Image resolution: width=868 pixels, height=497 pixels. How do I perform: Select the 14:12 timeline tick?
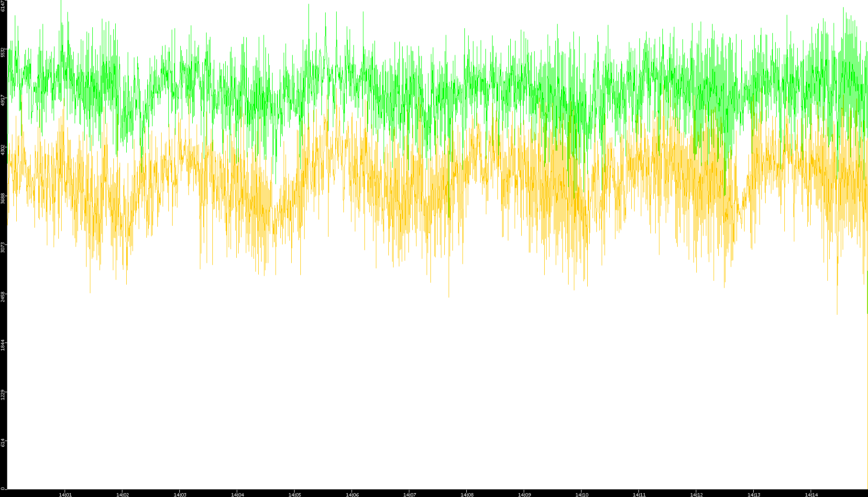696,495
